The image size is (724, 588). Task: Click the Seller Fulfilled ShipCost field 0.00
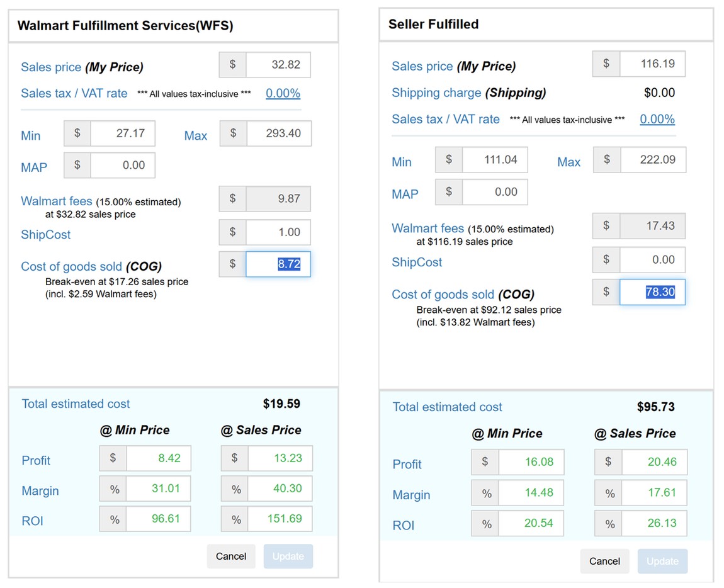click(652, 260)
